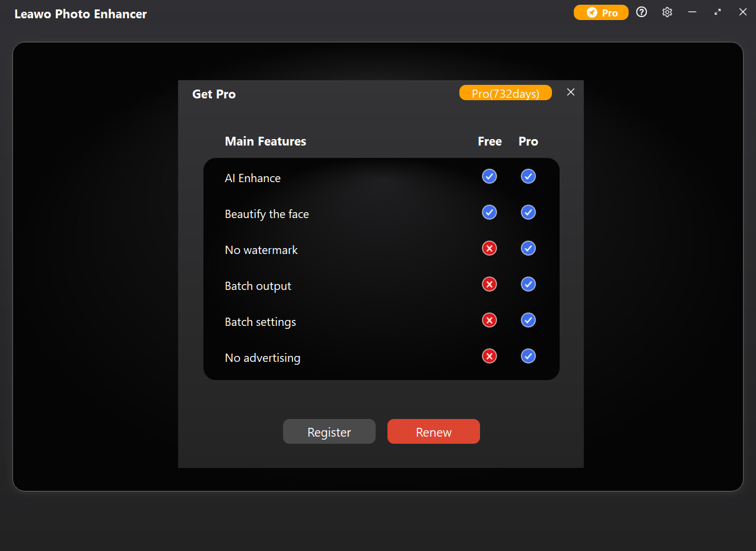Click the No watermark feature label
This screenshot has width=756, height=551.
point(261,250)
